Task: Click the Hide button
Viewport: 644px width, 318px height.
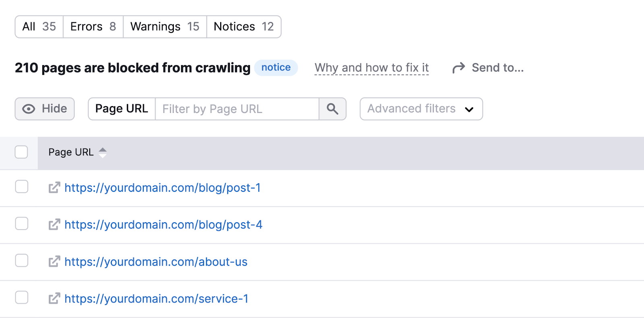Action: pos(44,109)
